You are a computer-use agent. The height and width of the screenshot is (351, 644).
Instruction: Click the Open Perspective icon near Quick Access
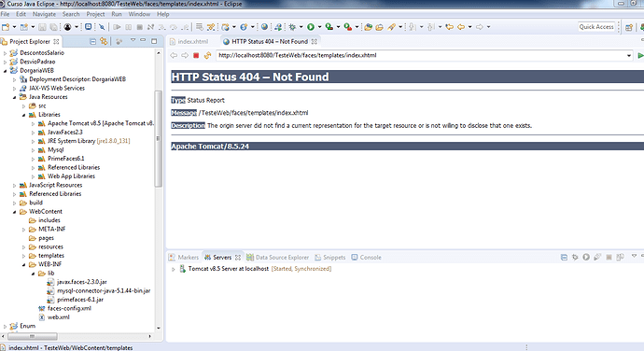click(x=629, y=27)
